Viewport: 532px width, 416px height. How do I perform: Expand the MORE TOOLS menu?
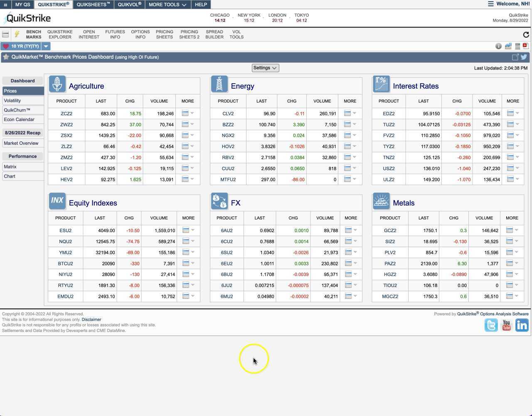click(x=167, y=5)
